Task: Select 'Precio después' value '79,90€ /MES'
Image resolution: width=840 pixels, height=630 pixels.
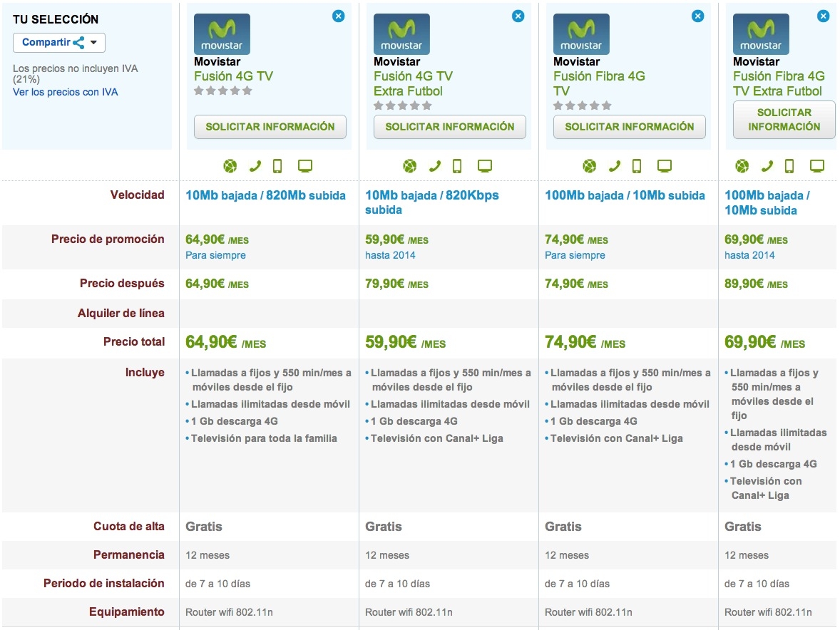Action: click(x=397, y=284)
